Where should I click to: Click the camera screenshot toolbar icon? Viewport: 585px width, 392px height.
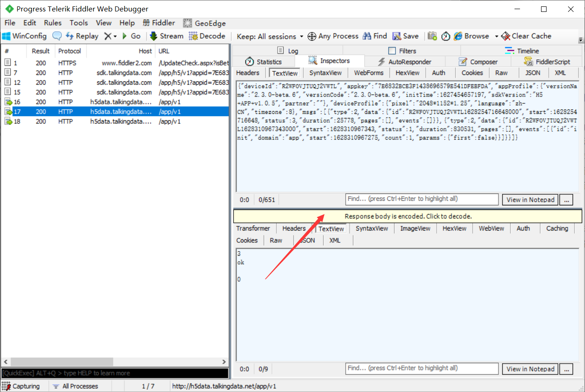pos(432,36)
